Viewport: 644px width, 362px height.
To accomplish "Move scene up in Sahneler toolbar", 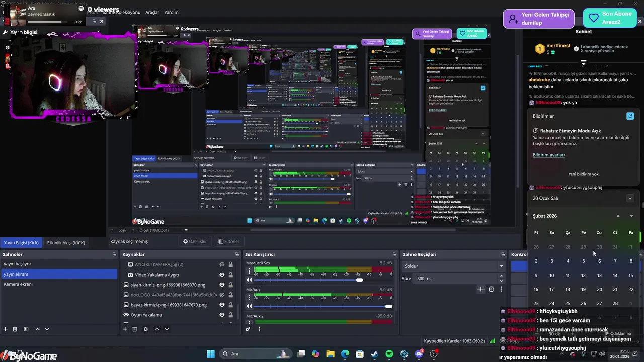I will point(37,329).
